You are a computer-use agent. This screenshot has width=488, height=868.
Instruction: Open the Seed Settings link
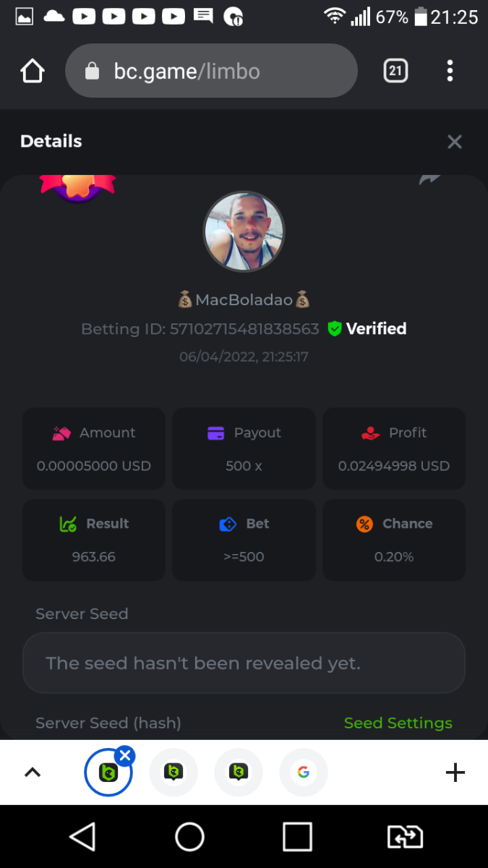(398, 723)
